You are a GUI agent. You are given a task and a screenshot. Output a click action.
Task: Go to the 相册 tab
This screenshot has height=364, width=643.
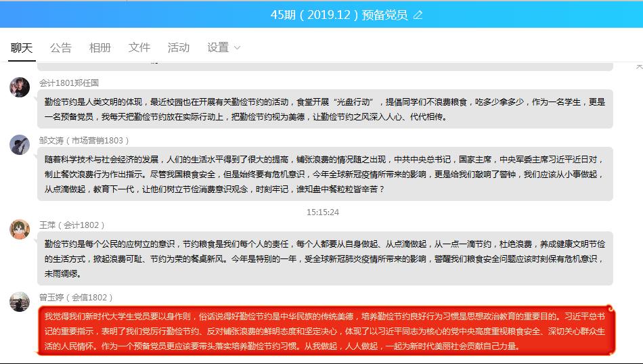99,47
